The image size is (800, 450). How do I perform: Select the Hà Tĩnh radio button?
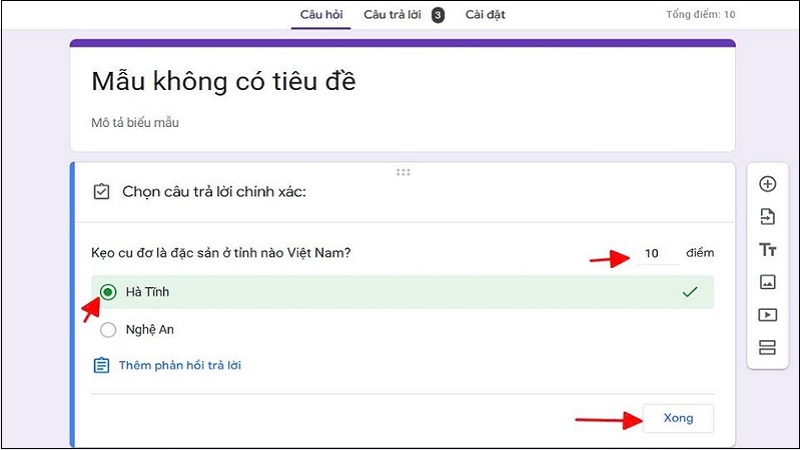(x=108, y=292)
